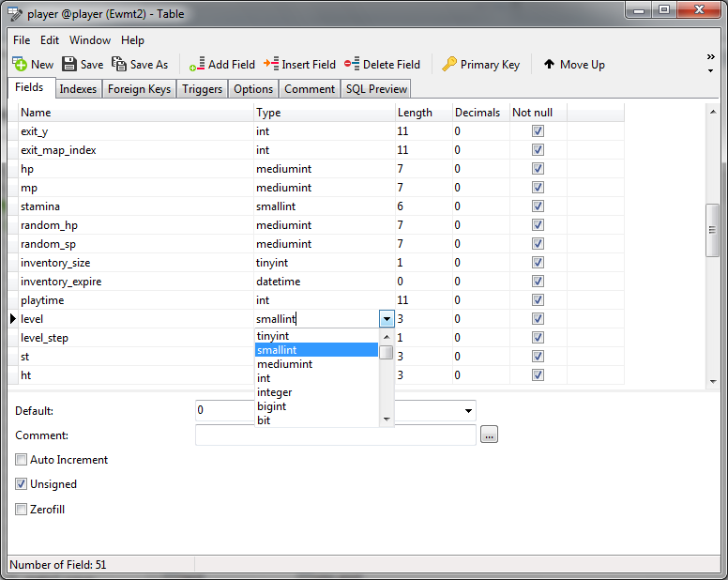The image size is (728, 580).
Task: Toggle Not null for stamina
Action: pos(538,206)
